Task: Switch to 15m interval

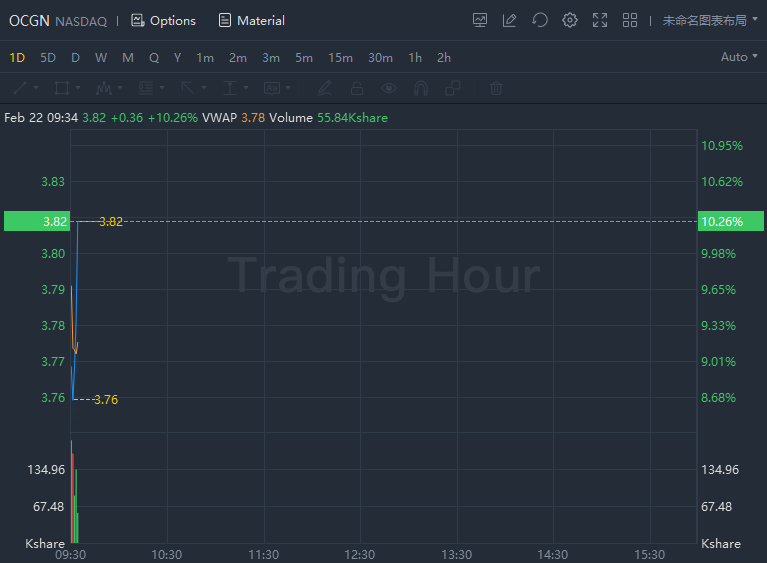Action: 340,58
